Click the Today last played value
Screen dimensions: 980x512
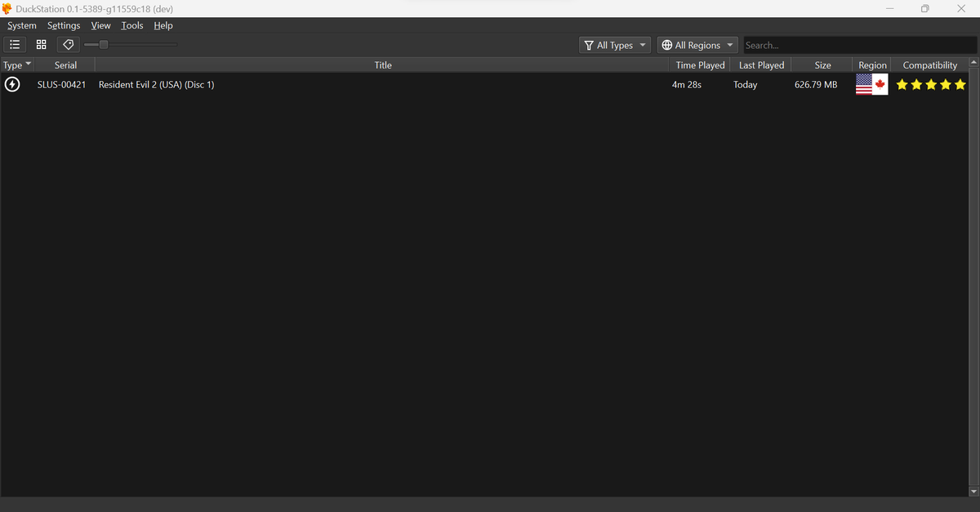coord(745,85)
